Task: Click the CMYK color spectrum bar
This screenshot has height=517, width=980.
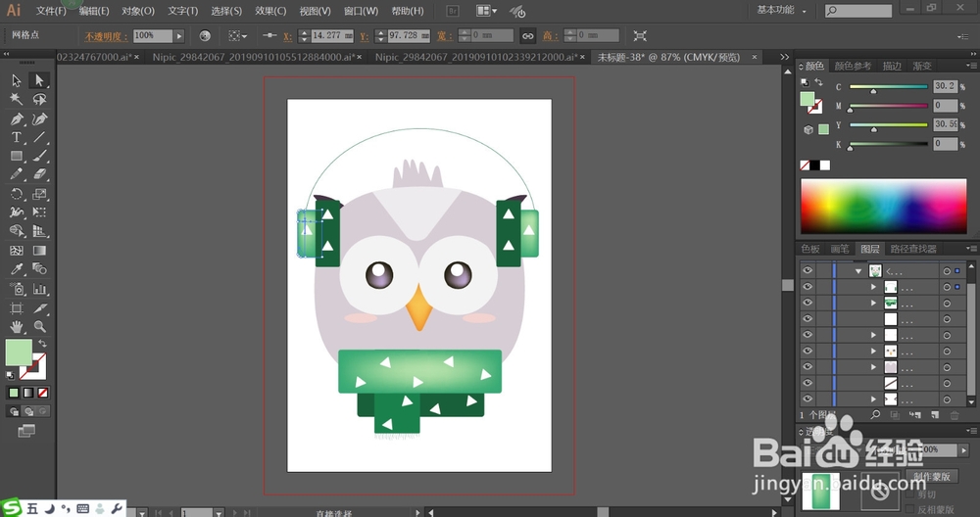Action: (884, 206)
